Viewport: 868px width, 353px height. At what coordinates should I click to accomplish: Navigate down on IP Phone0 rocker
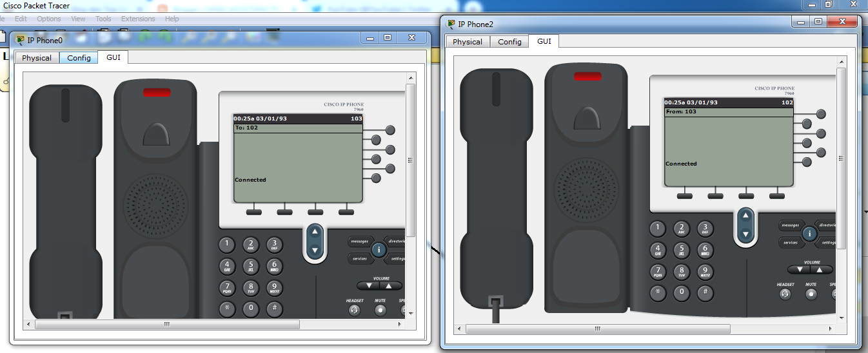pyautogui.click(x=315, y=251)
